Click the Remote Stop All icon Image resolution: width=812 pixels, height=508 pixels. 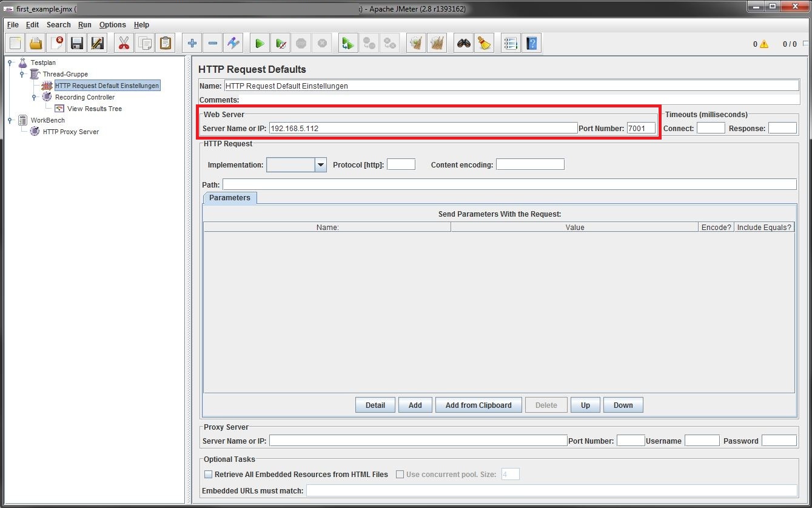[x=369, y=43]
